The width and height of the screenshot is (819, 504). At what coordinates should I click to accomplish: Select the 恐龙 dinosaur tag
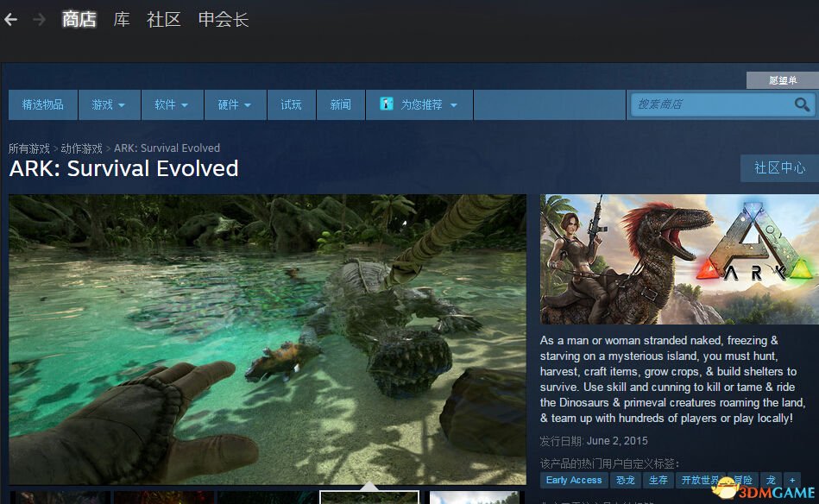coord(625,480)
